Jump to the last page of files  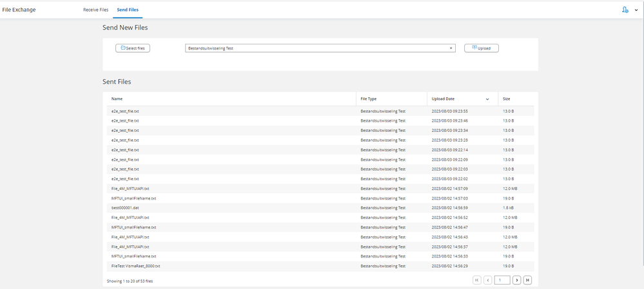527,280
